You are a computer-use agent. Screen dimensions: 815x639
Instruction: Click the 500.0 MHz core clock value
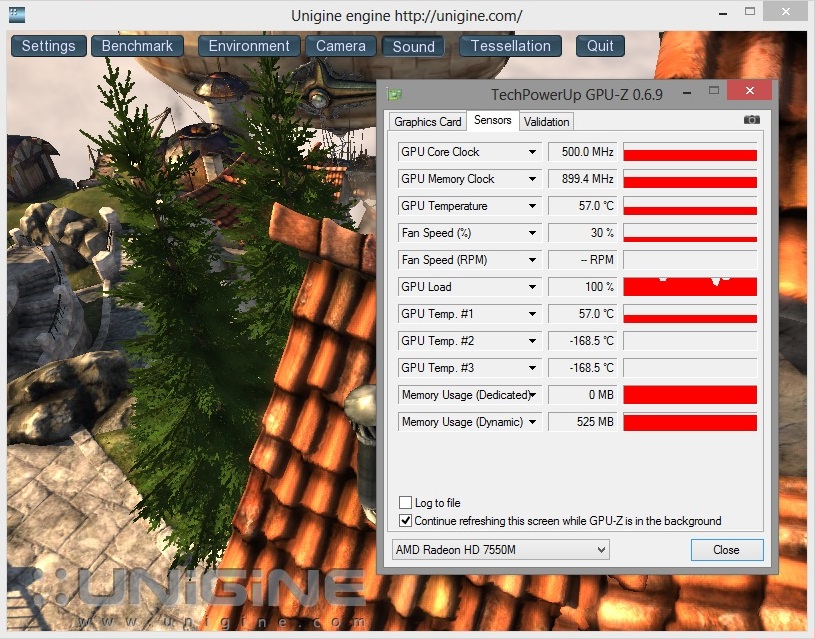tap(583, 152)
